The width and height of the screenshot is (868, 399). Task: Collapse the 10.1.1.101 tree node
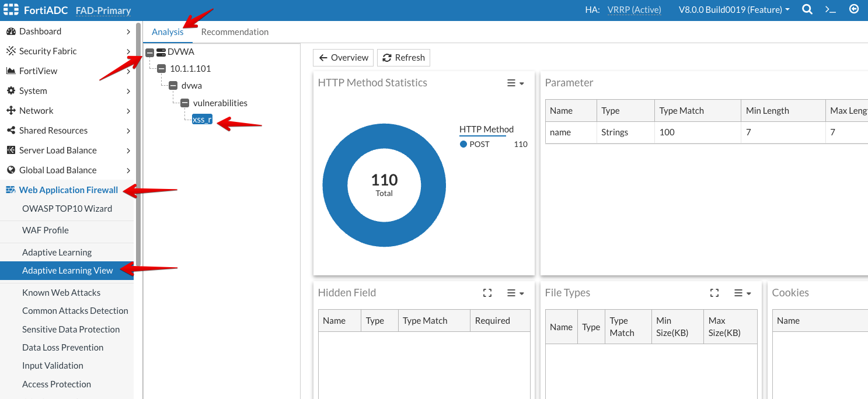tap(162, 69)
